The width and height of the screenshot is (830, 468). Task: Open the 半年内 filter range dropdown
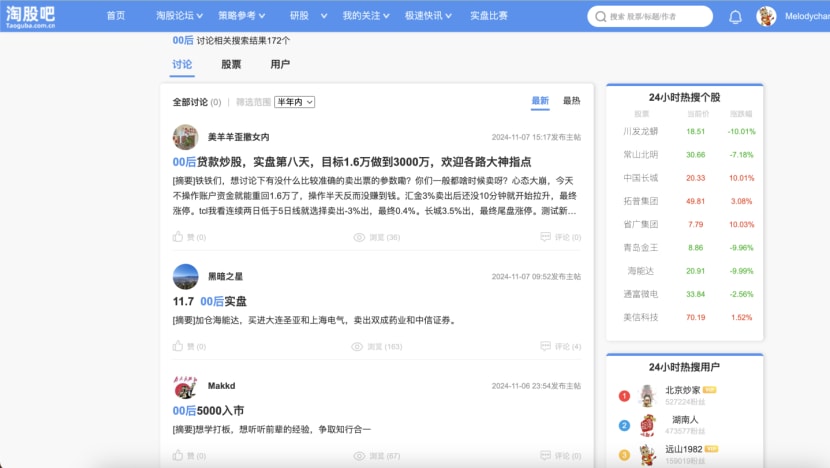[294, 102]
